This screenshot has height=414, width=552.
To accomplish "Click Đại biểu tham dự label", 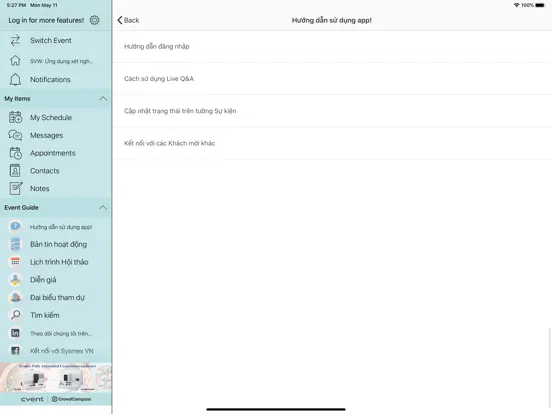I will 57,297.
